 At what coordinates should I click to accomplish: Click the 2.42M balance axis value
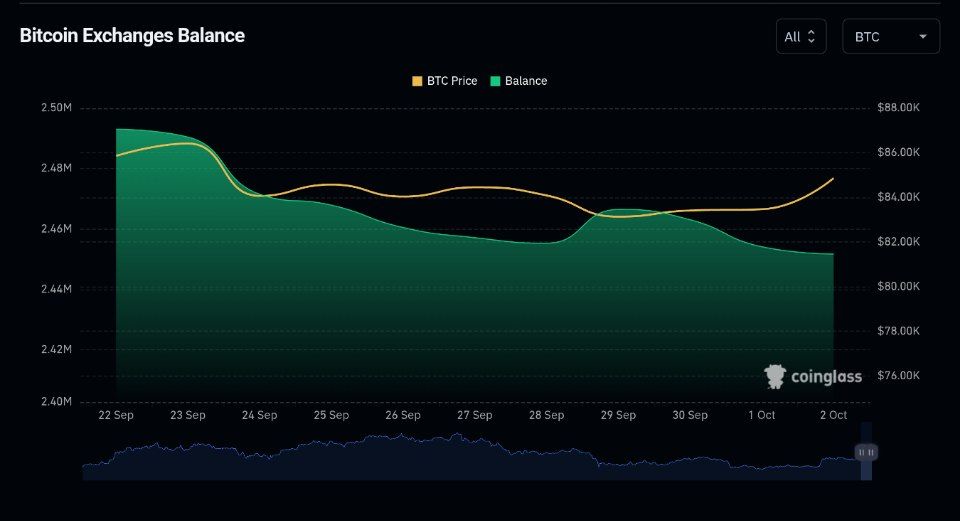56,350
